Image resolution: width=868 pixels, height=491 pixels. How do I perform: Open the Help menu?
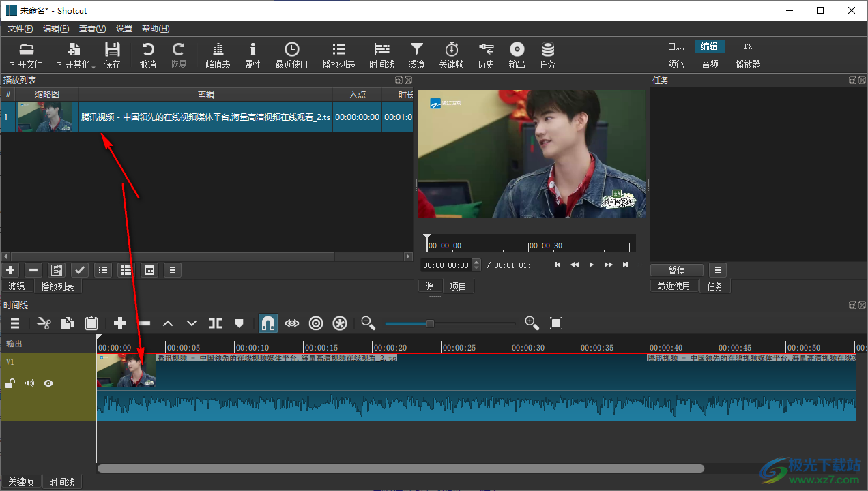tap(156, 29)
